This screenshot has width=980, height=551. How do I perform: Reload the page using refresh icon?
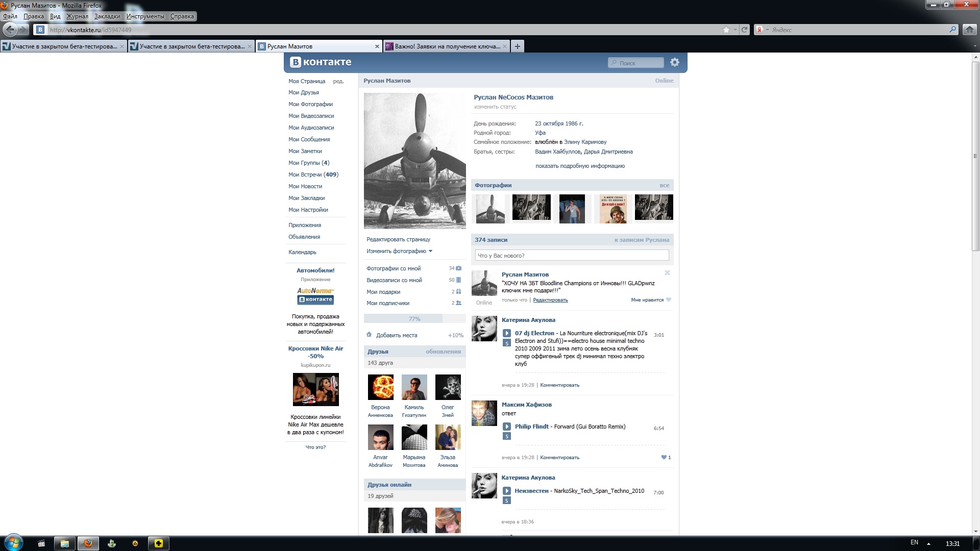(744, 30)
